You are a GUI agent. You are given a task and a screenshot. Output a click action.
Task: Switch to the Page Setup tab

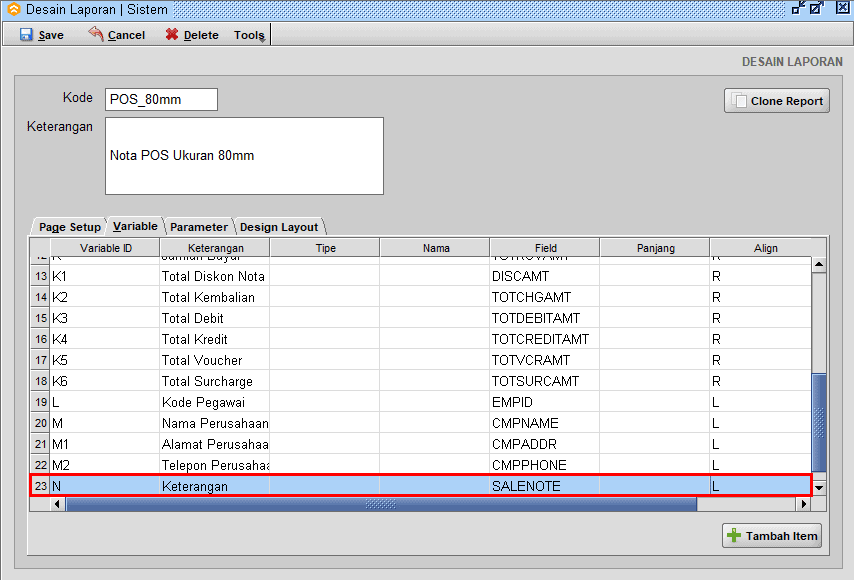pos(69,227)
